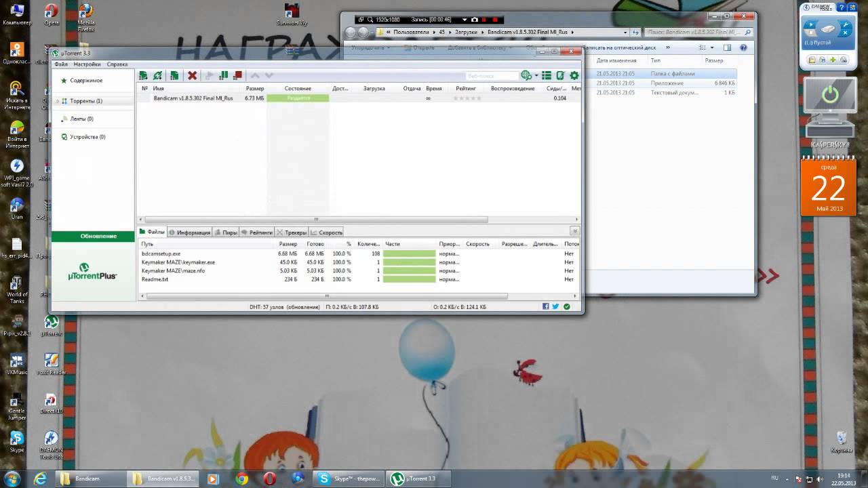Screen dimensions: 868x488
Task: Click the uTorrent web search field
Action: coord(492,76)
